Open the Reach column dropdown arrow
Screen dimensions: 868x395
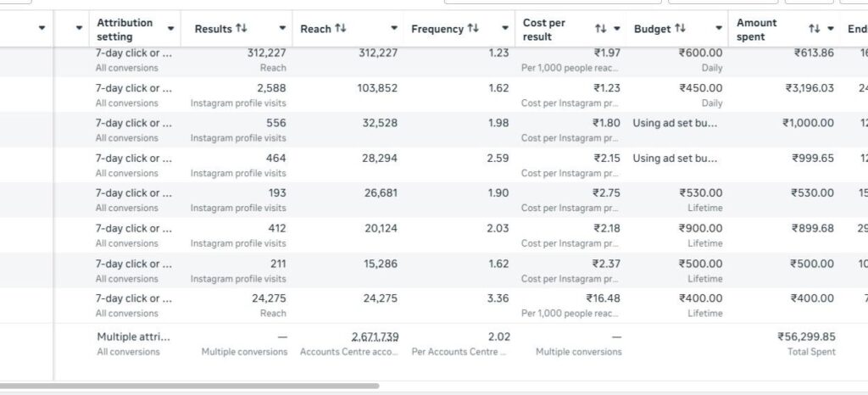pyautogui.click(x=394, y=28)
